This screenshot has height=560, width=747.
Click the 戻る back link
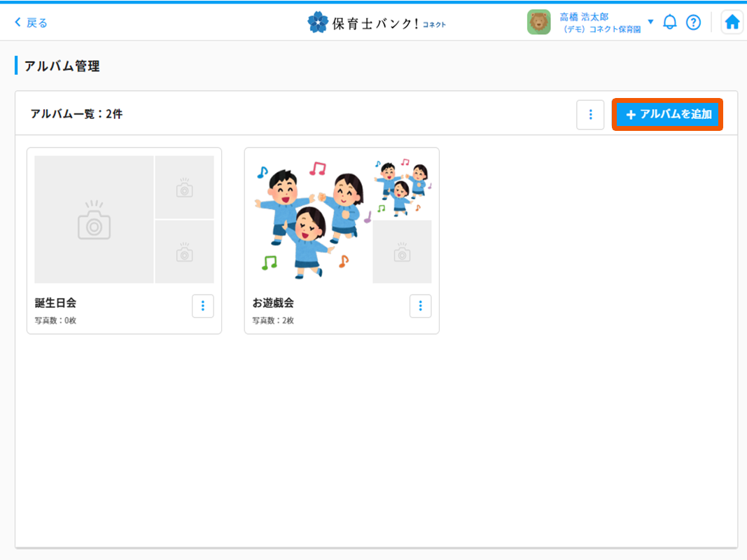tap(29, 22)
